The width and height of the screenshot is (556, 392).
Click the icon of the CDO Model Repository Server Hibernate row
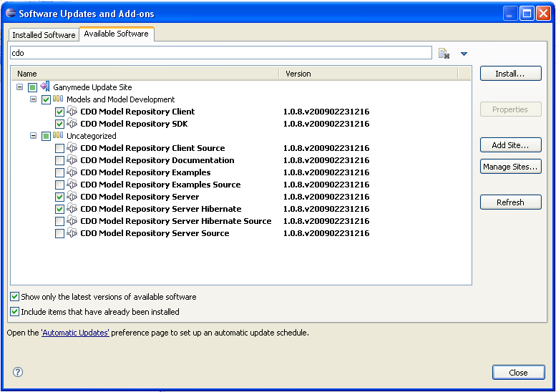pos(72,208)
